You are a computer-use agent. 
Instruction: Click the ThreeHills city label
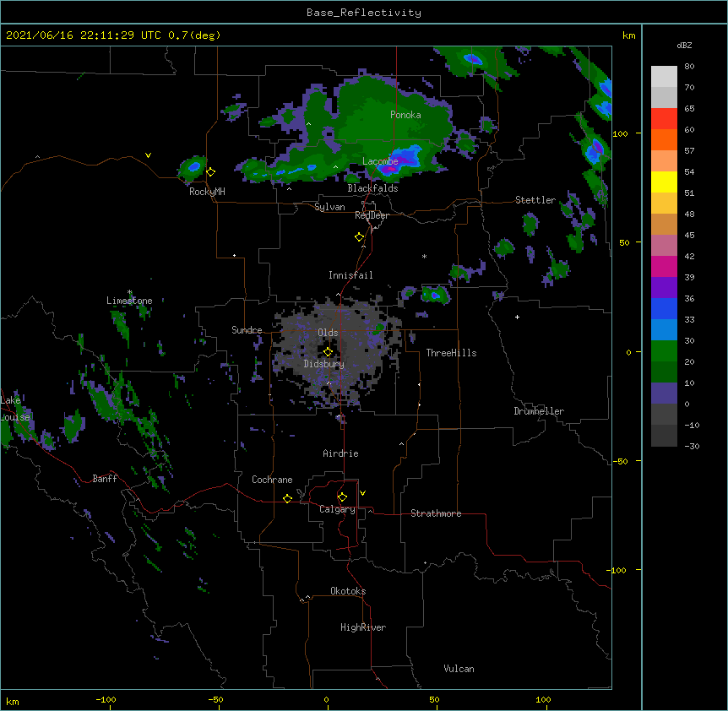pyautogui.click(x=451, y=353)
